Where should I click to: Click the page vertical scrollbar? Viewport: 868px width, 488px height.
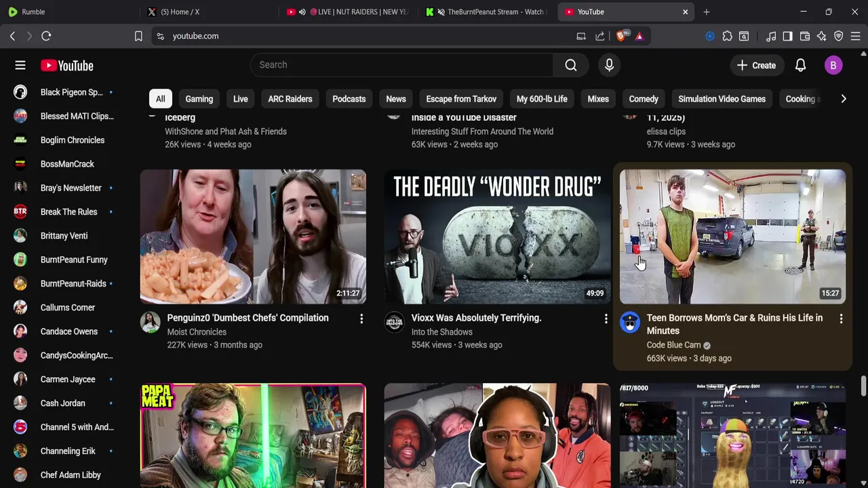863,386
